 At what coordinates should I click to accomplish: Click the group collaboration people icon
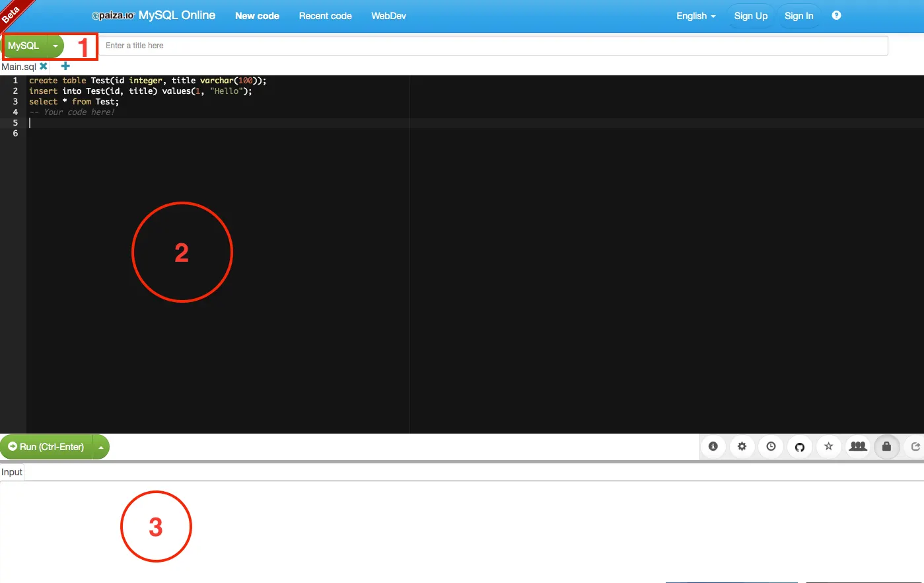(858, 447)
